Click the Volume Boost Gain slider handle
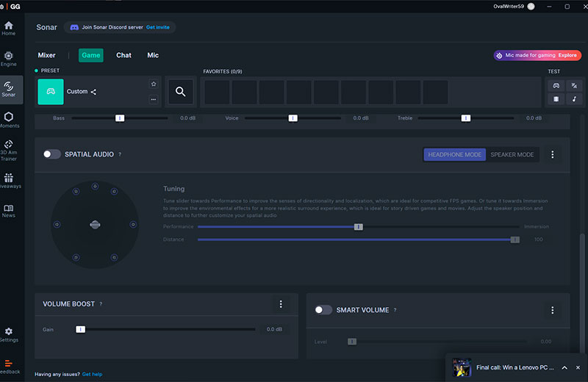588x382 pixels. coord(81,330)
